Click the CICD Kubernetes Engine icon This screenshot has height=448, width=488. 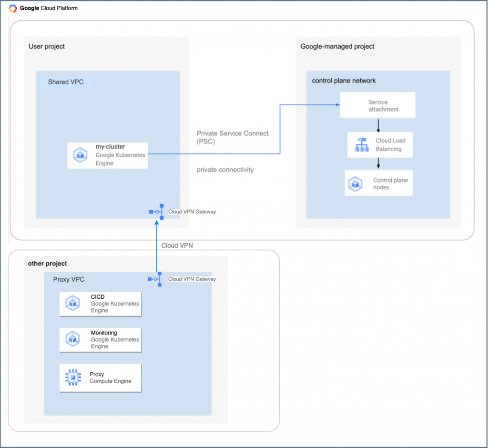[73, 303]
